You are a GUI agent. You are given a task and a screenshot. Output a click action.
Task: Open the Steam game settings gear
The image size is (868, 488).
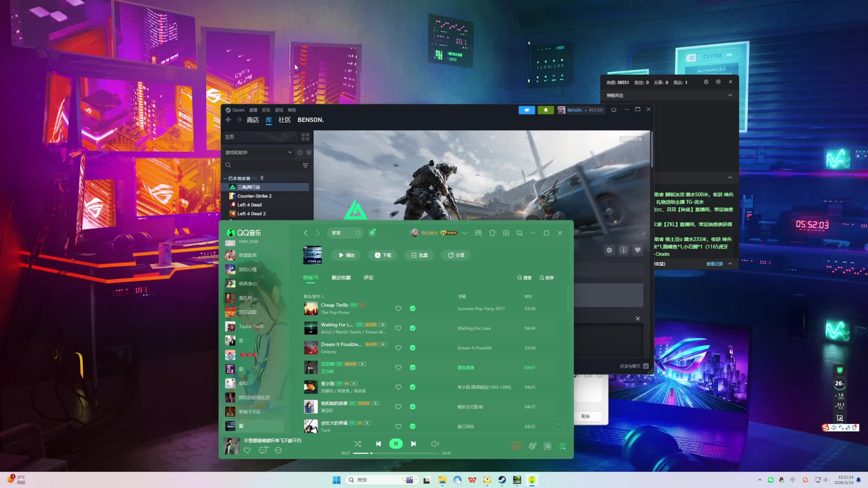click(x=609, y=250)
